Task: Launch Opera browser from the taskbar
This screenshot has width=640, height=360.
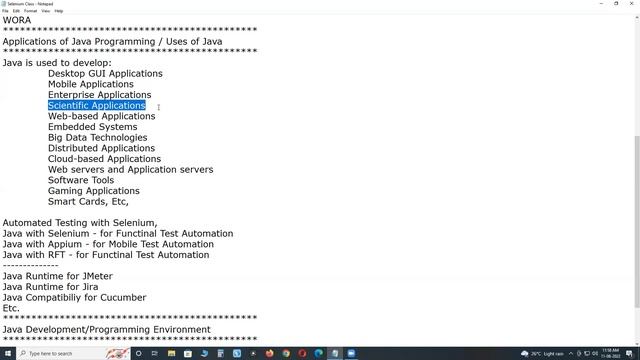Action: [302, 353]
